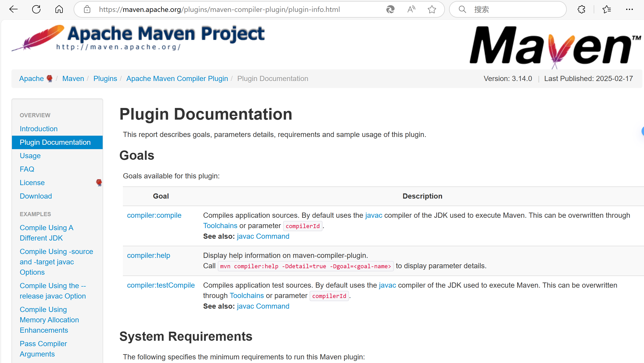Viewport: 644px width, 363px height.
Task: Click the address bar URL
Action: pos(219,10)
